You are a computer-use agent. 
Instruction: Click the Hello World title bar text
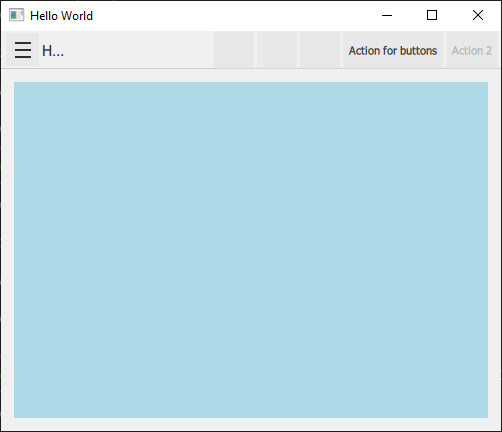pos(61,16)
